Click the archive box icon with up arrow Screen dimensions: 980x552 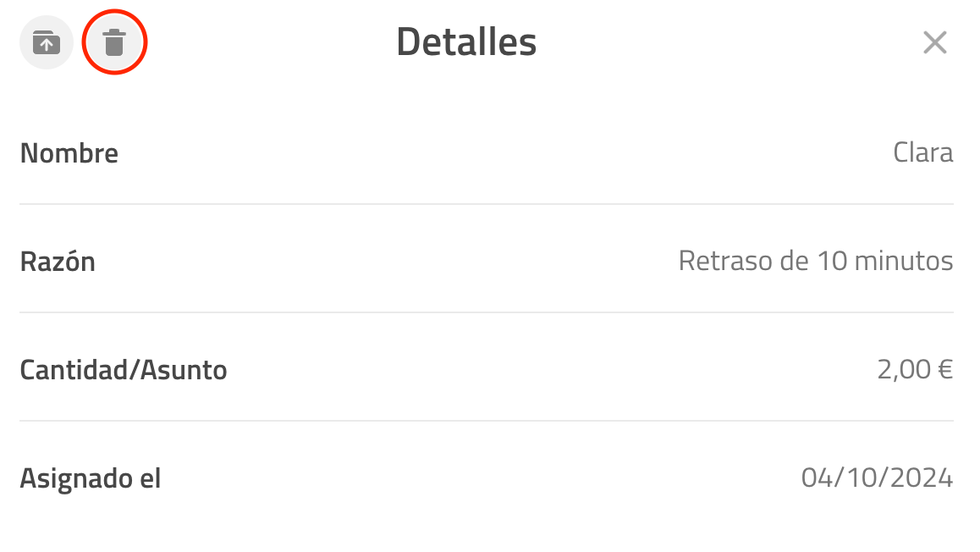pyautogui.click(x=47, y=42)
